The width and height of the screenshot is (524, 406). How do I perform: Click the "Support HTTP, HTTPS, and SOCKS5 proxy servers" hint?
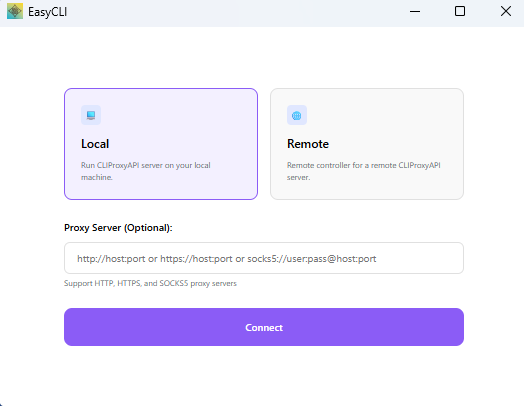[150, 283]
